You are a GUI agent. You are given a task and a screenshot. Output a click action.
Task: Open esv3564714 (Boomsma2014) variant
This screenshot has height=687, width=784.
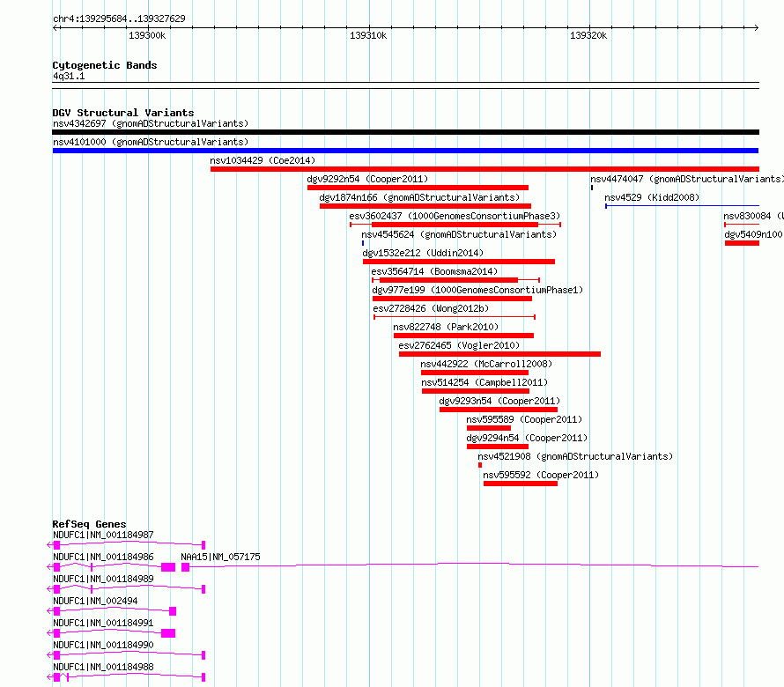point(434,271)
